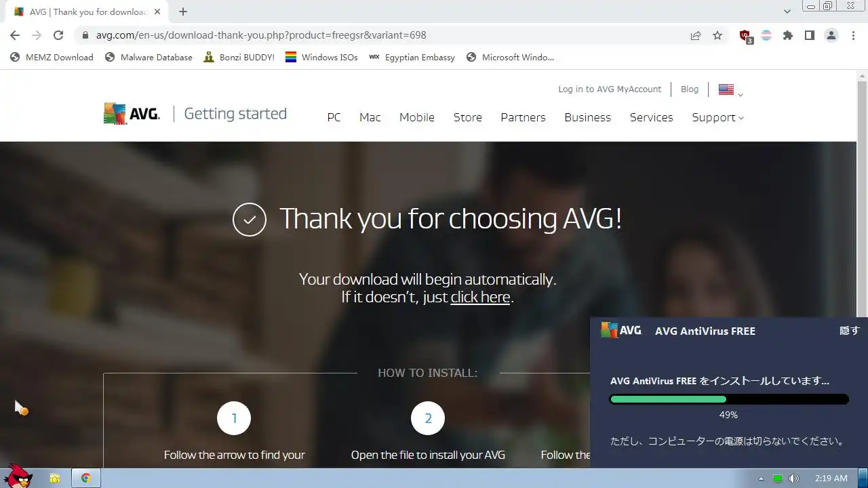Viewport: 868px width, 488px height.
Task: Click the 隠す (hide) button in AVG installer
Action: point(850,331)
